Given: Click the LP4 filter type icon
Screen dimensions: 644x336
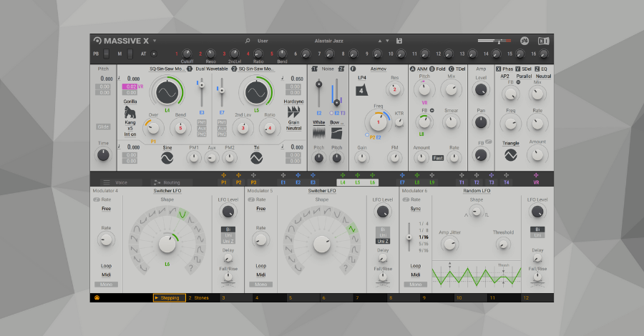Looking at the screenshot, I should [x=362, y=90].
